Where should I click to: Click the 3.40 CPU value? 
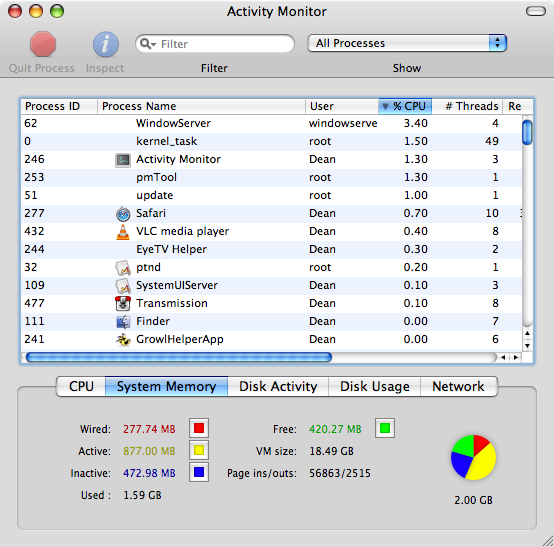[x=416, y=123]
